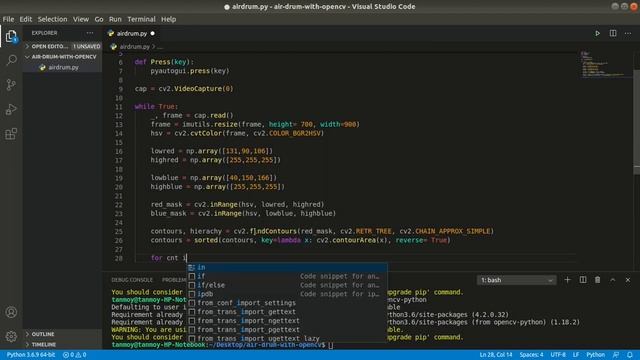Select the 'in' autocomplete suggestion
This screenshot has height=360, width=640.
[287, 267]
